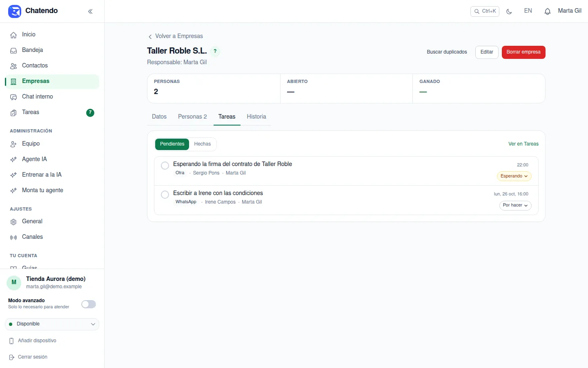The image size is (588, 368).
Task: Toggle dark mode moon icon
Action: coord(509,11)
